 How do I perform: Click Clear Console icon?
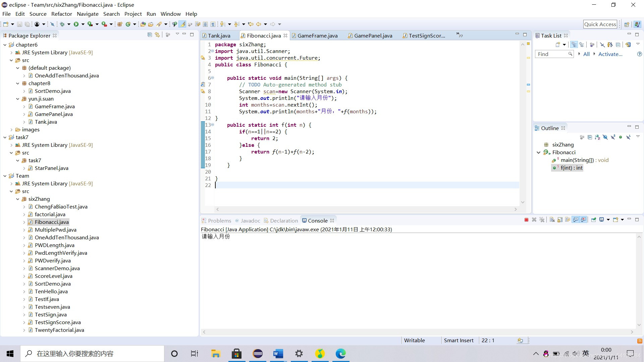(x=552, y=220)
